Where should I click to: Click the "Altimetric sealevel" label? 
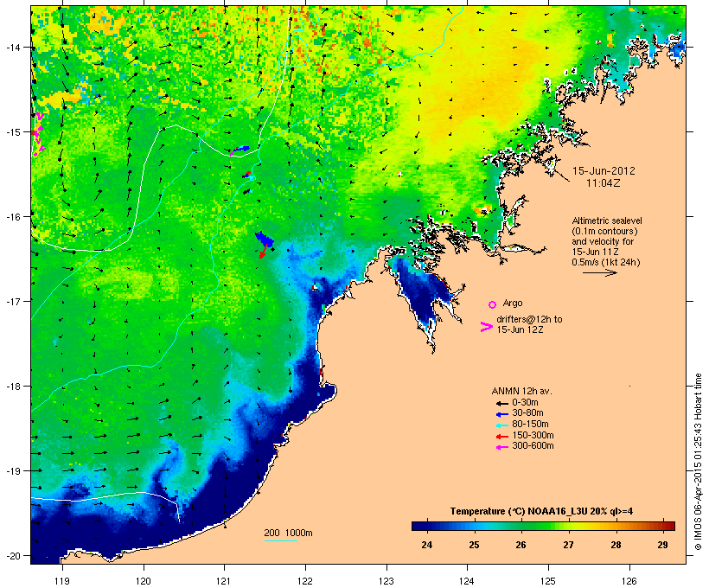point(607,220)
